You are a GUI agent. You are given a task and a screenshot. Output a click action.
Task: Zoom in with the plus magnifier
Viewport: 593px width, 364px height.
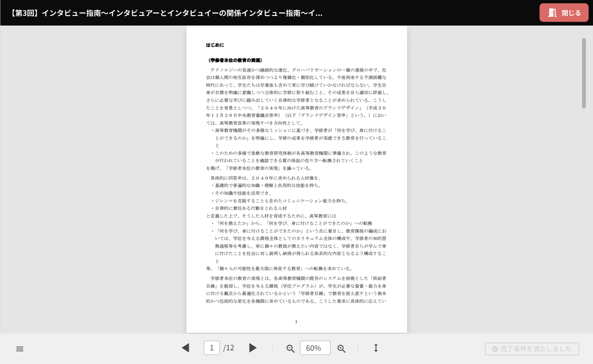341,349
